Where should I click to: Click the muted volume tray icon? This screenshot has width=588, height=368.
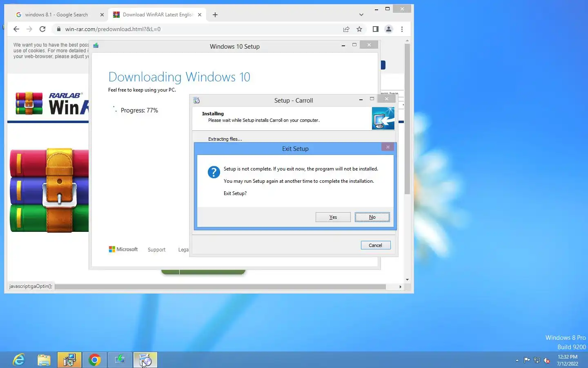pos(547,360)
